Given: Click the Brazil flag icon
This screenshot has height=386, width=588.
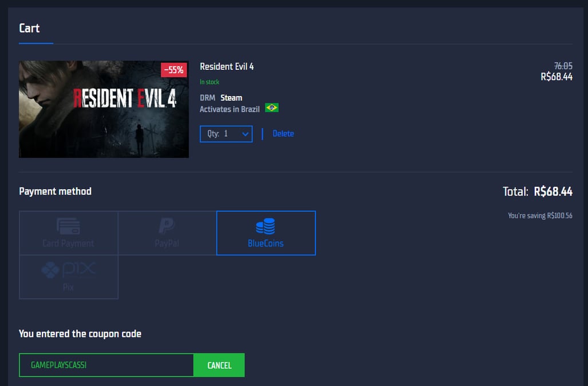Looking at the screenshot, I should click(x=272, y=108).
